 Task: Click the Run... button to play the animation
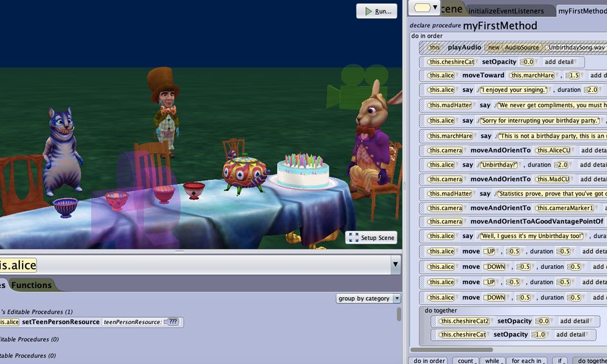click(x=377, y=11)
